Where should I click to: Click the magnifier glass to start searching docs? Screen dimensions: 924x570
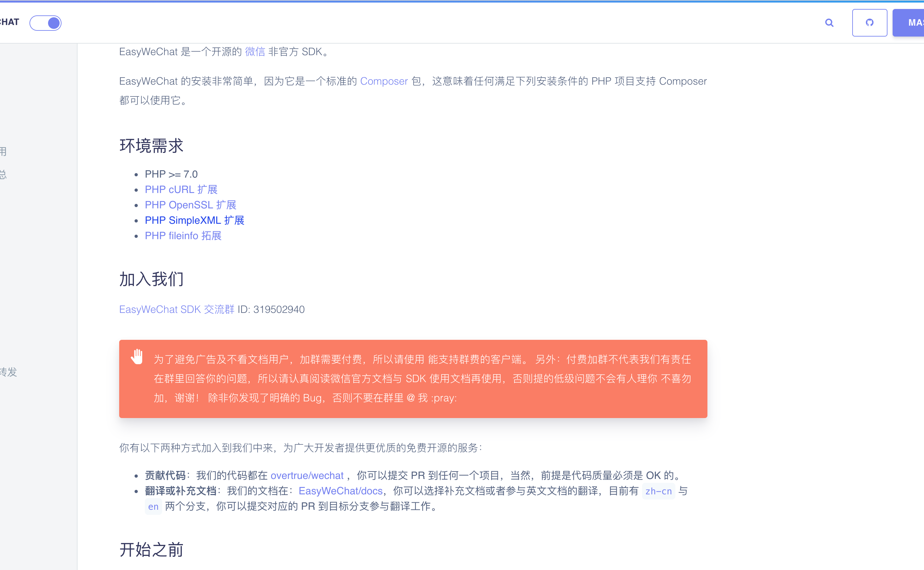point(829,23)
